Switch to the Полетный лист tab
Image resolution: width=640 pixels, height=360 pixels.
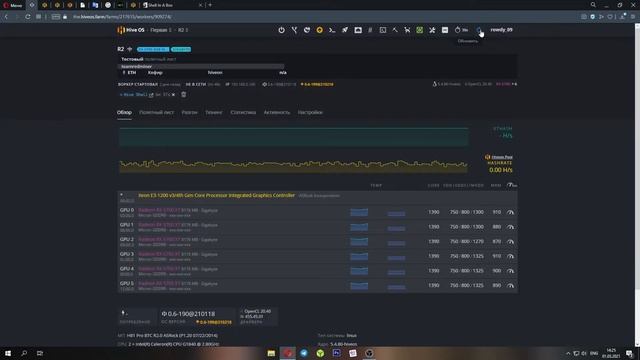[x=156, y=112]
